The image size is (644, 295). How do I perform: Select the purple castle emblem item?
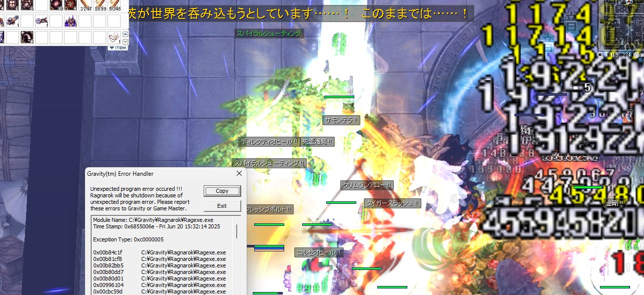point(70,21)
